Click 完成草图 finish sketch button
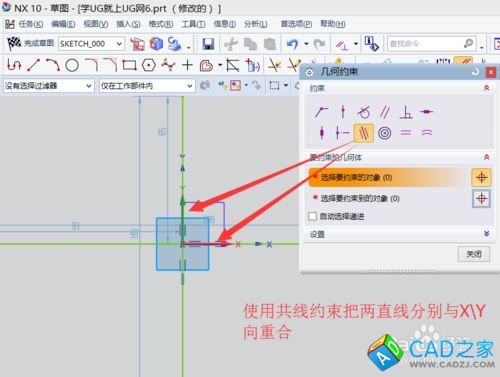This screenshot has width=500, height=377. pyautogui.click(x=31, y=43)
